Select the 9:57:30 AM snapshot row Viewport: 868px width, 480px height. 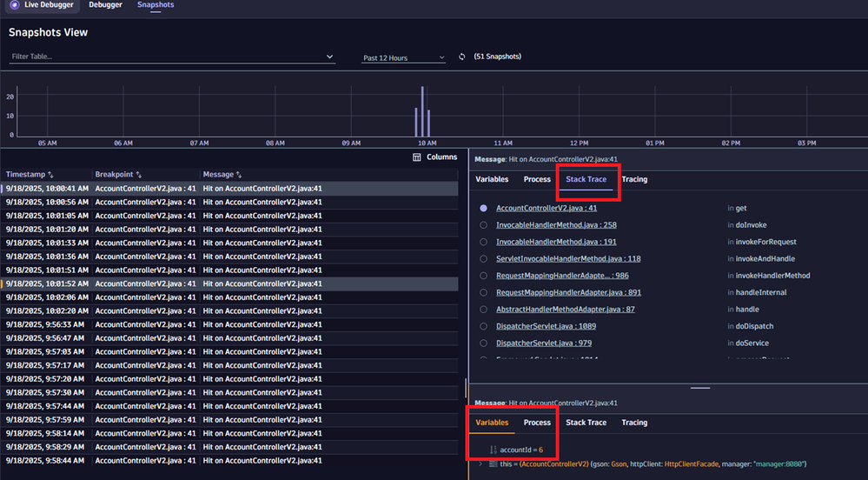pyautogui.click(x=229, y=392)
